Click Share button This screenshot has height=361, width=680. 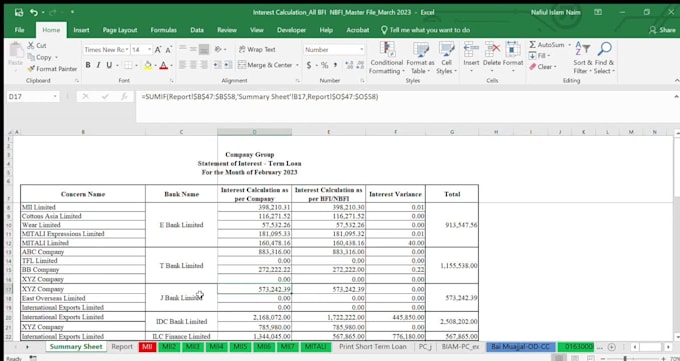click(x=662, y=30)
